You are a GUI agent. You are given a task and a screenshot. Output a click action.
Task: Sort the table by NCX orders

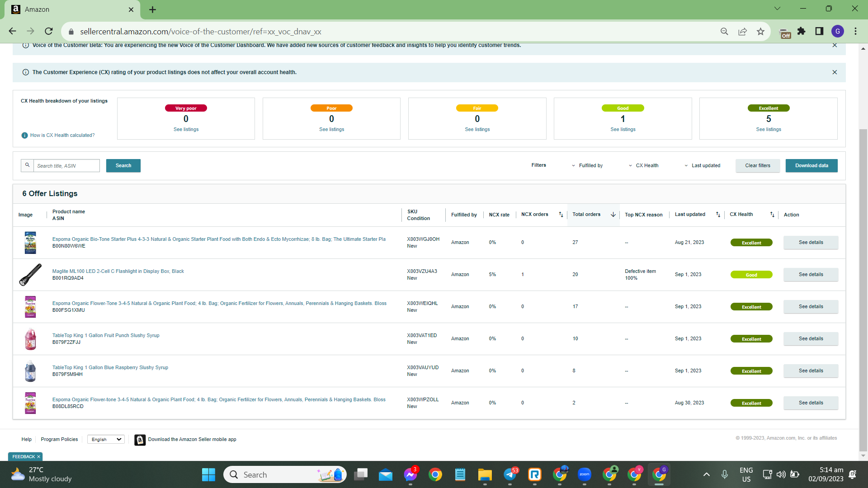[x=561, y=215]
